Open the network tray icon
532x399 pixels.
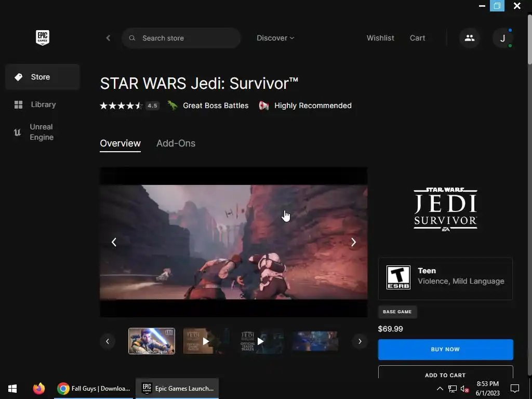point(453,389)
